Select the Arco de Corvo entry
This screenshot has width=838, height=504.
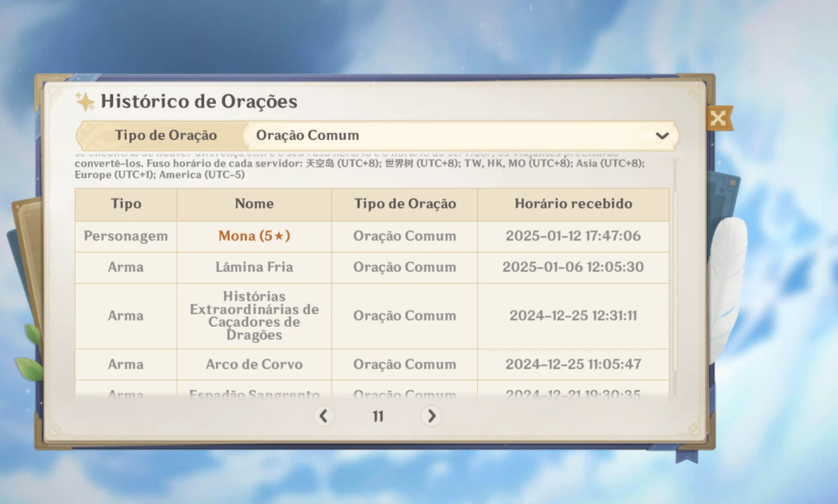pyautogui.click(x=254, y=365)
